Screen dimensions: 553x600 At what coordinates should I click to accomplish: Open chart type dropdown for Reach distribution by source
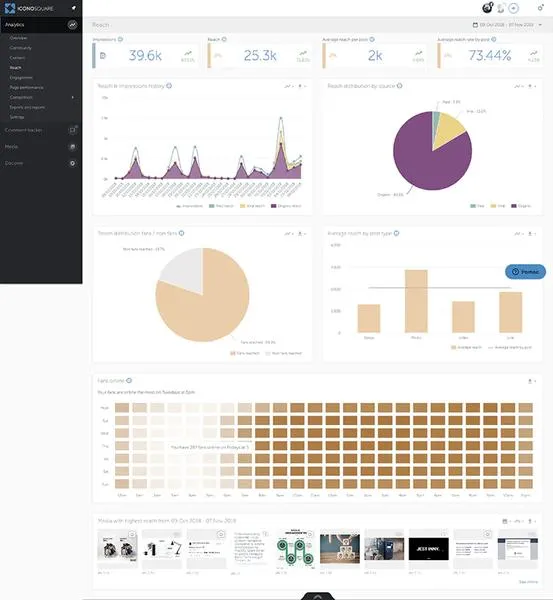coord(519,86)
